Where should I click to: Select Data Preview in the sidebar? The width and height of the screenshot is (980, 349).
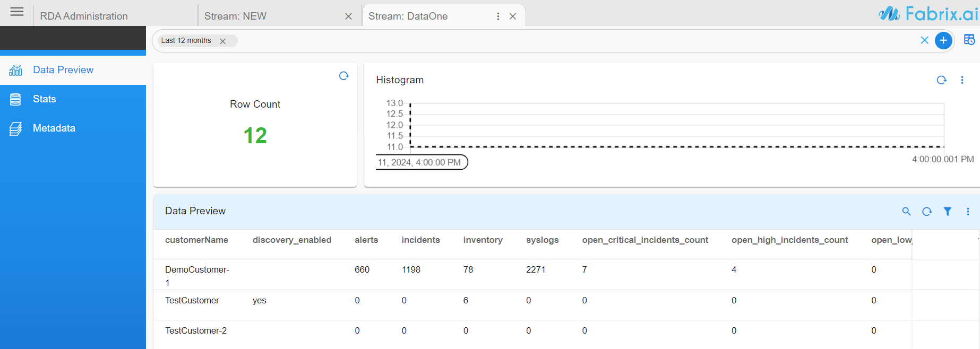click(x=63, y=70)
